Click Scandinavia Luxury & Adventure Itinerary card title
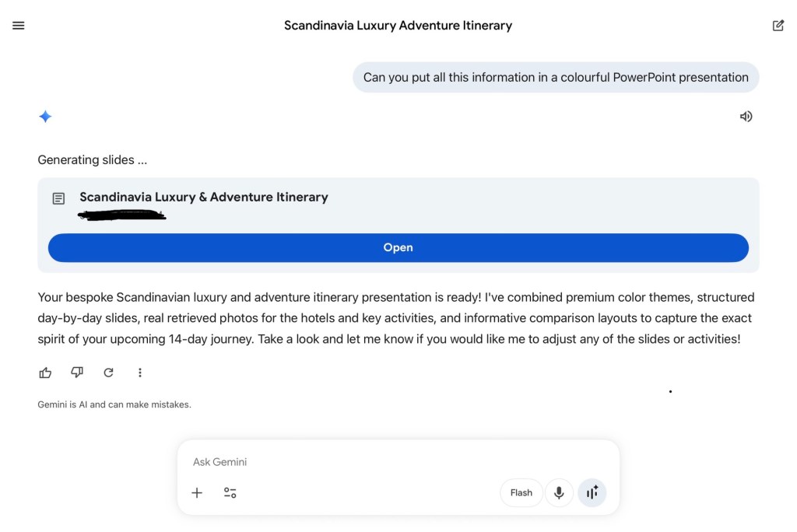The width and height of the screenshot is (797, 532). [x=204, y=197]
